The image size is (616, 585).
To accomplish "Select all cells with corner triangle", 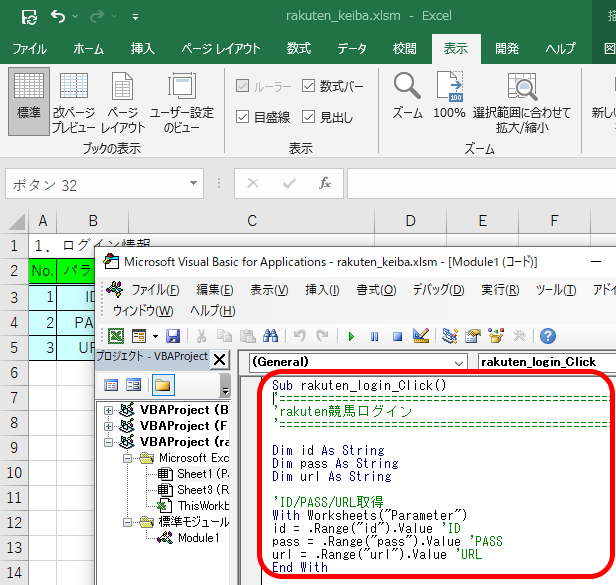I will pyautogui.click(x=17, y=221).
